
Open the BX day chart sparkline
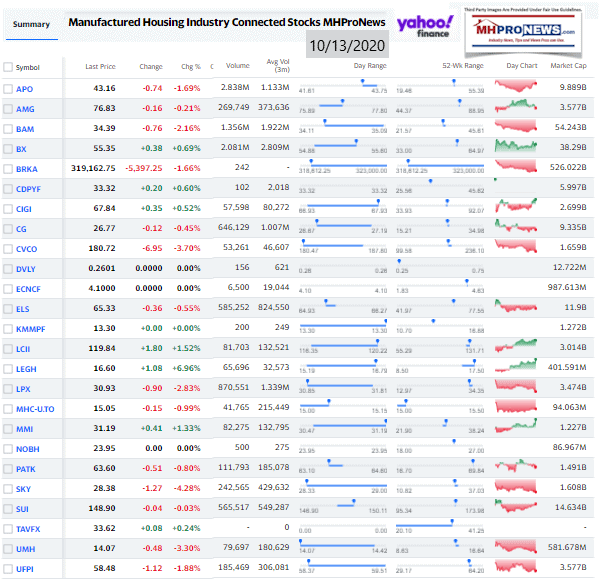click(x=516, y=146)
